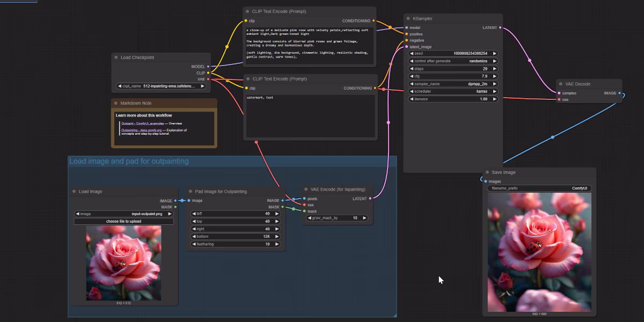The image size is (644, 322).
Task: Open the control after generate dropdown
Action: click(453, 61)
